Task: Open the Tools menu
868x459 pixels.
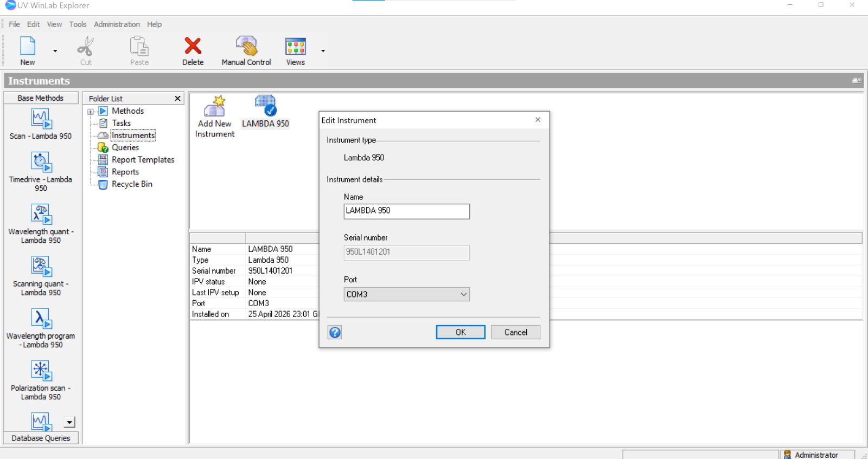Action: [78, 24]
